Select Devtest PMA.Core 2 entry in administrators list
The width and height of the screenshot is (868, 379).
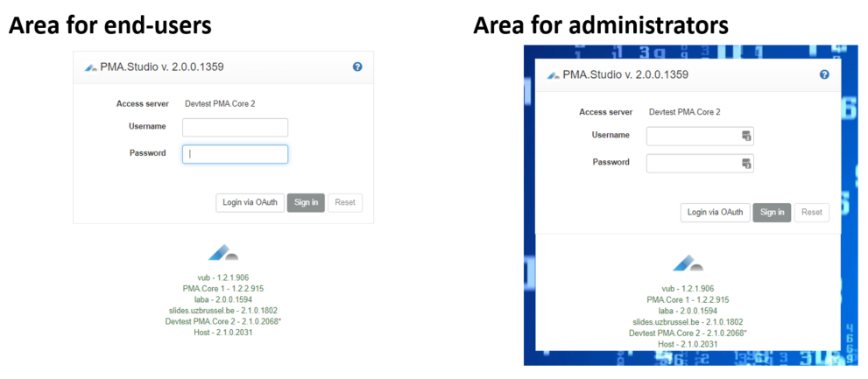click(688, 333)
